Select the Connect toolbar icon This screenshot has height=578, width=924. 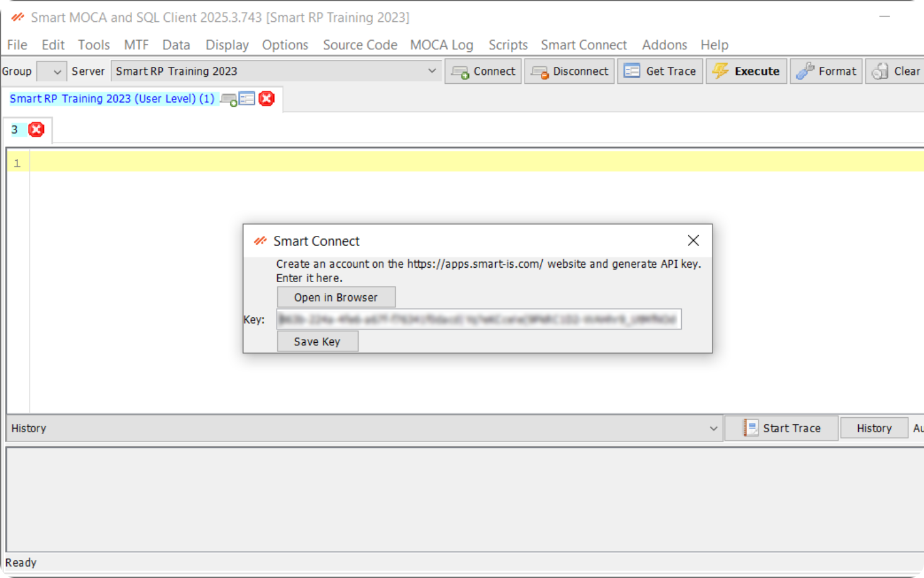point(459,71)
